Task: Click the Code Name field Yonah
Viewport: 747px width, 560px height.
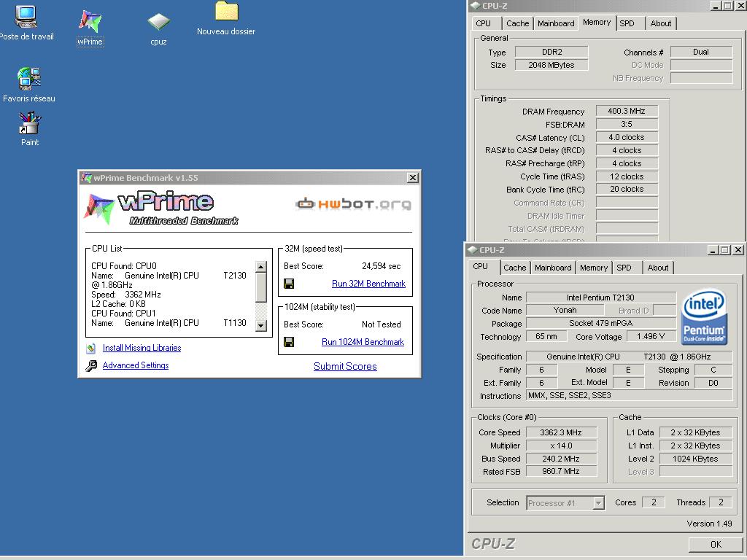Action: (x=565, y=310)
